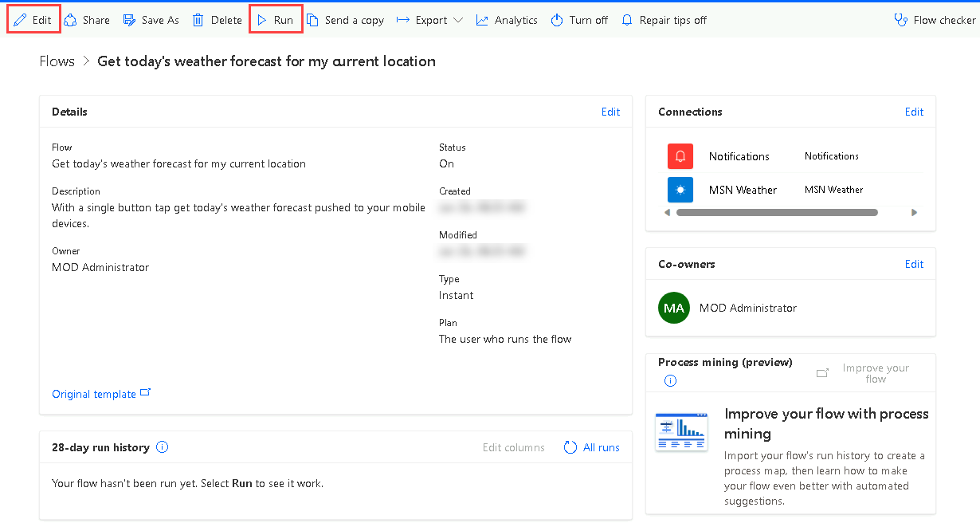Click info icon next to 28-day run history
Viewport: 980px width, 527px height.
coord(163,447)
